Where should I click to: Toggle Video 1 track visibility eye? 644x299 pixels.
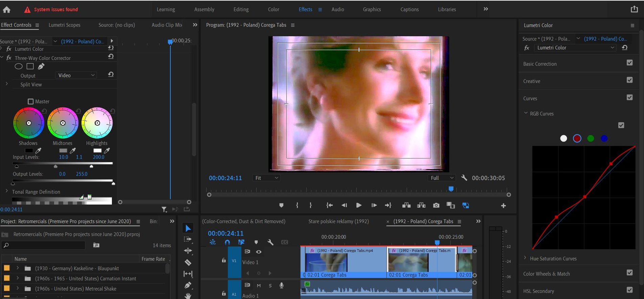pos(259,252)
